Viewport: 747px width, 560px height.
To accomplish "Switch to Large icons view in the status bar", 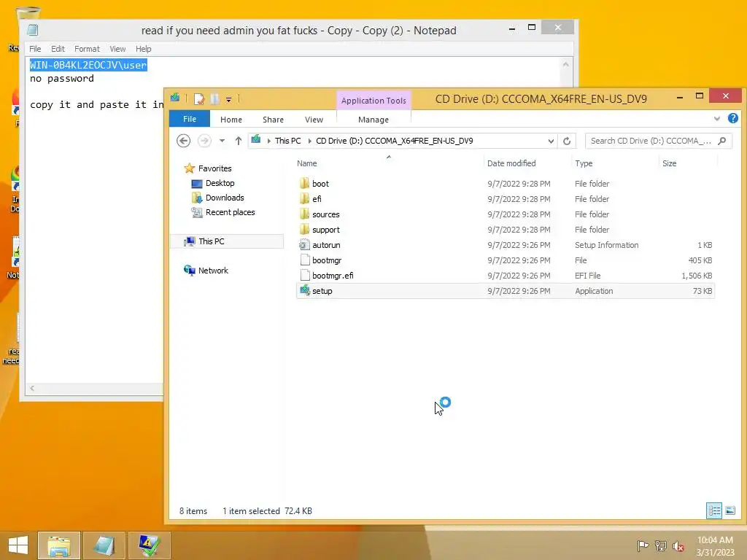I will tap(729, 511).
